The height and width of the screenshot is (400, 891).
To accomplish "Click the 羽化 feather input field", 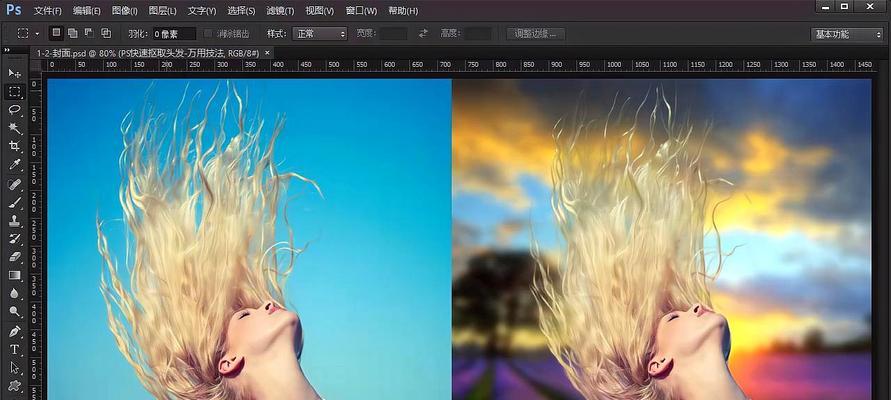I will [x=174, y=34].
